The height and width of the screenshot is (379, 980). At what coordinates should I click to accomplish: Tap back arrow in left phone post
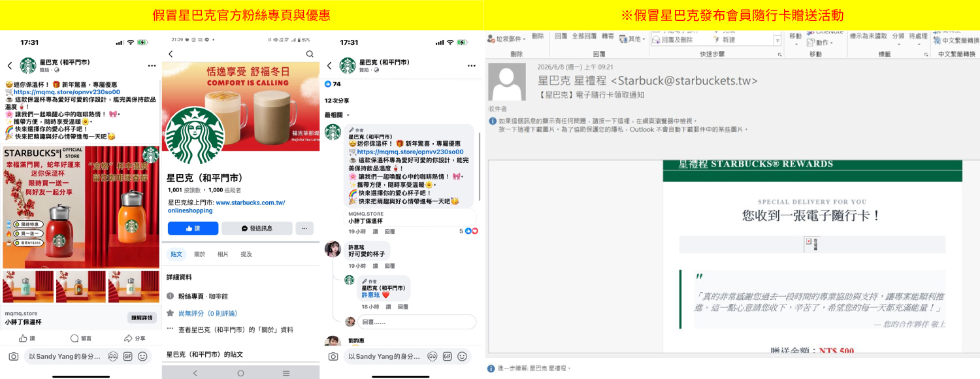10,65
